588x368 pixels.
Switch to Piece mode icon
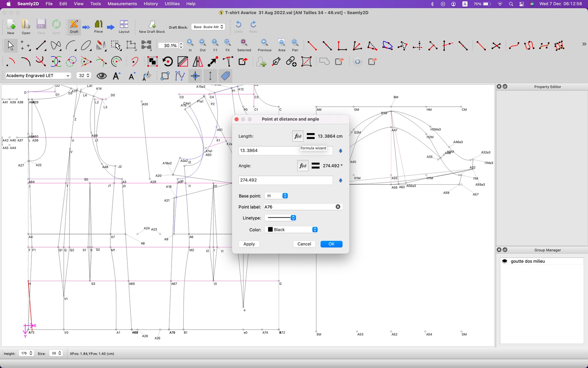pos(98,25)
